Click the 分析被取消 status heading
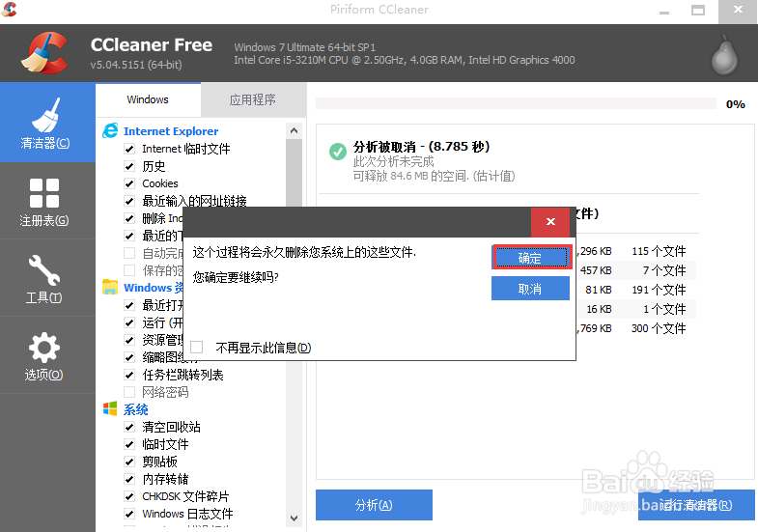The width and height of the screenshot is (758, 532). [421, 147]
